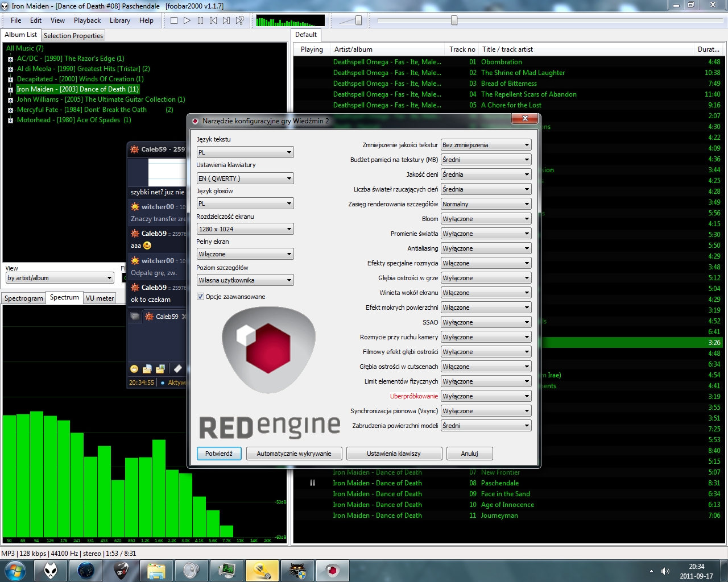728x582 pixels.
Task: Expand the AC/DC Razor's Edge album node
Action: click(10, 59)
